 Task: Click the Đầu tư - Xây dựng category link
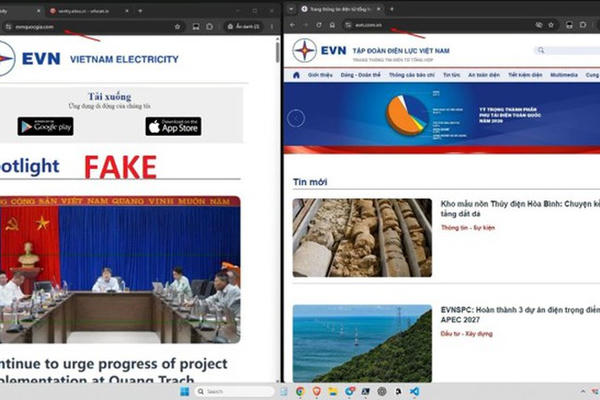click(466, 334)
